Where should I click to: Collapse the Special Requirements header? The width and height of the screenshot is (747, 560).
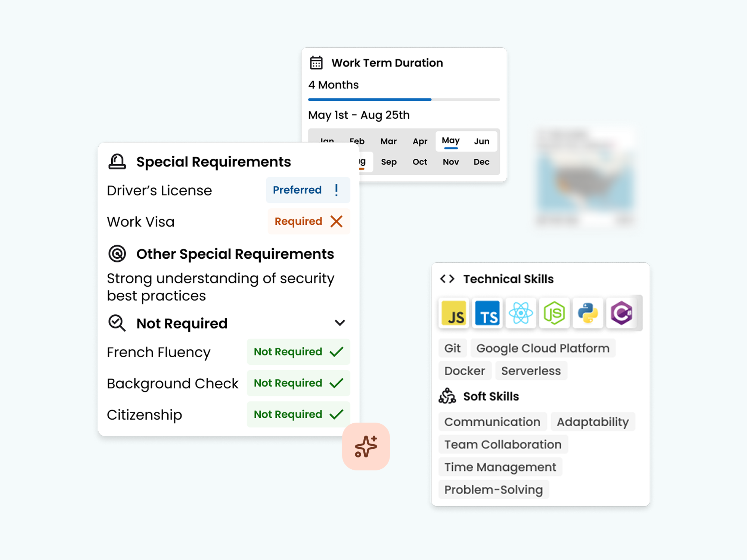213,162
